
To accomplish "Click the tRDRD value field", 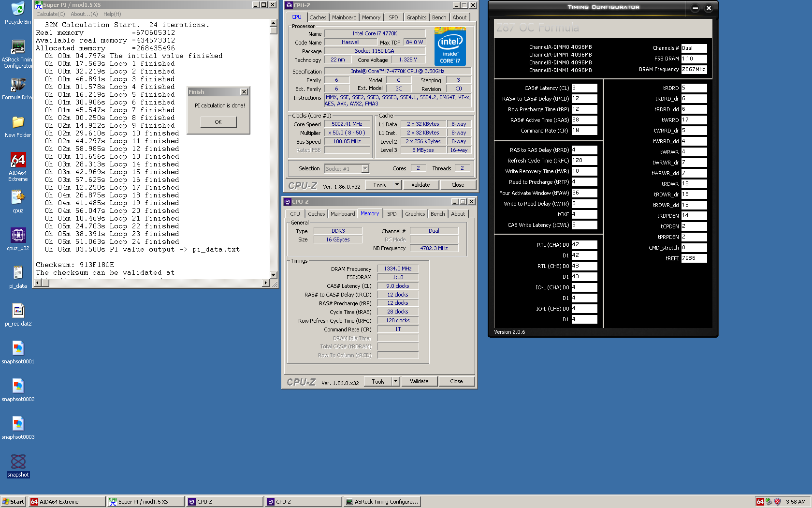I will pyautogui.click(x=694, y=88).
